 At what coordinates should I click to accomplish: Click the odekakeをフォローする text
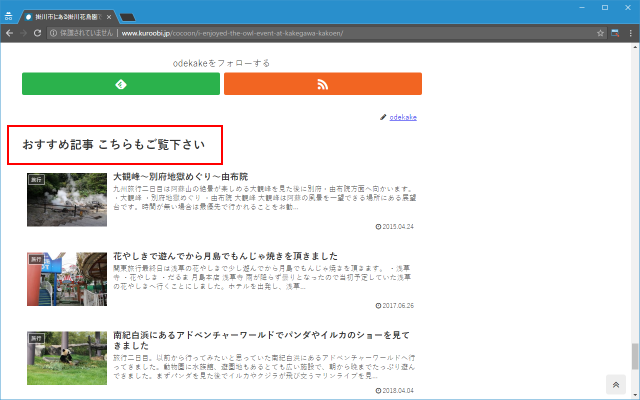[221, 63]
